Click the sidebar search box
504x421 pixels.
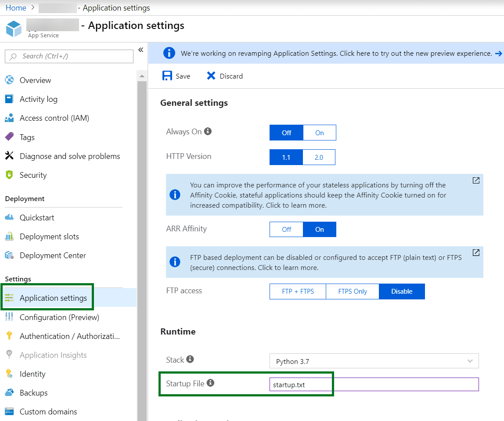coord(69,56)
